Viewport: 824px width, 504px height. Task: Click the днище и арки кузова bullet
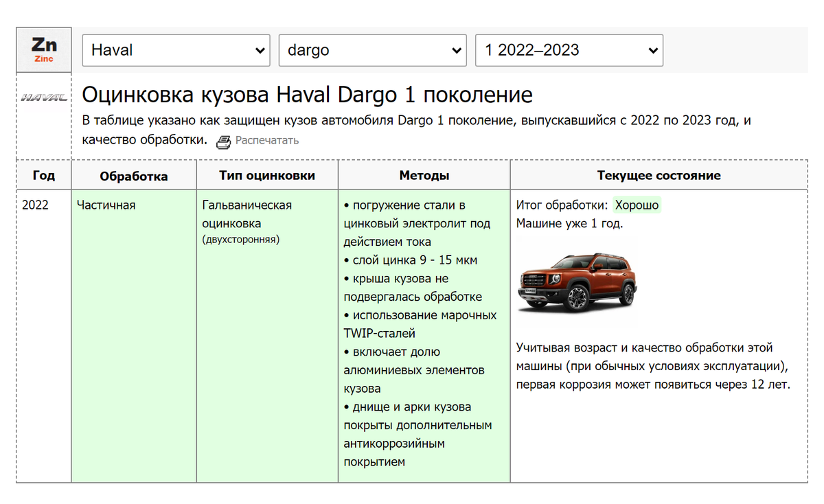(417, 434)
